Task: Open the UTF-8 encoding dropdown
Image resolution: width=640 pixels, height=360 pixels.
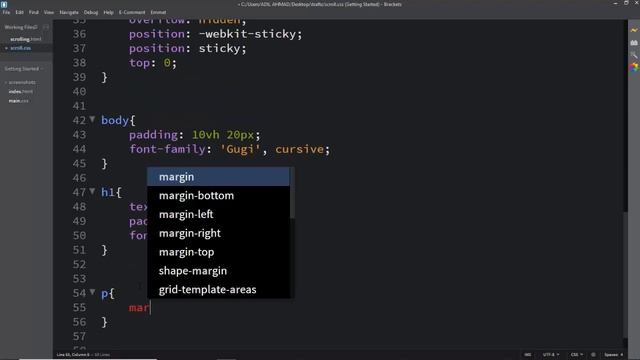Action: tap(550, 355)
